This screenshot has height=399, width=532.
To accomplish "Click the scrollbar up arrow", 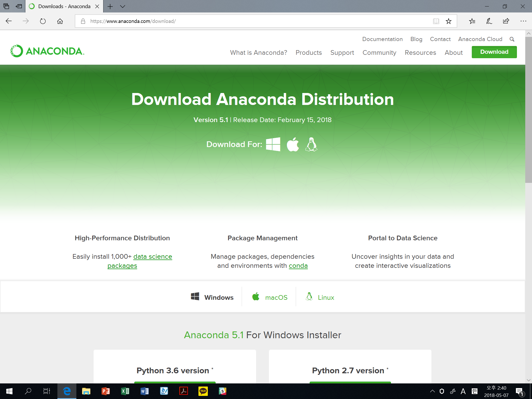I will tap(528, 34).
